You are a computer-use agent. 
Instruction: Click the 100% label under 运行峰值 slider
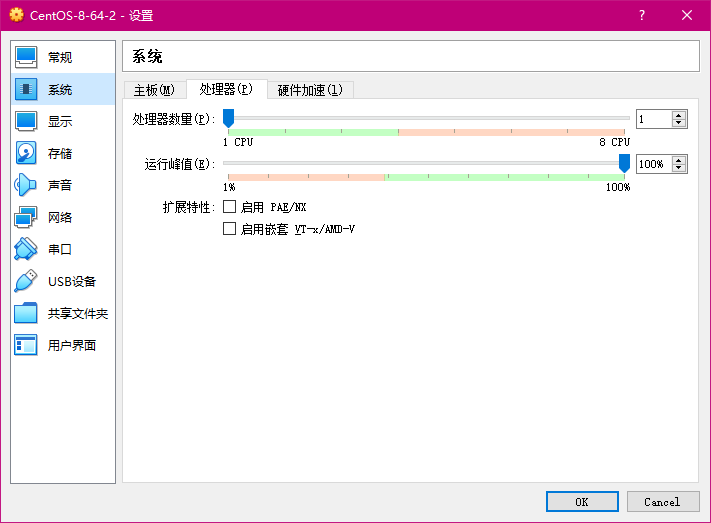[618, 187]
